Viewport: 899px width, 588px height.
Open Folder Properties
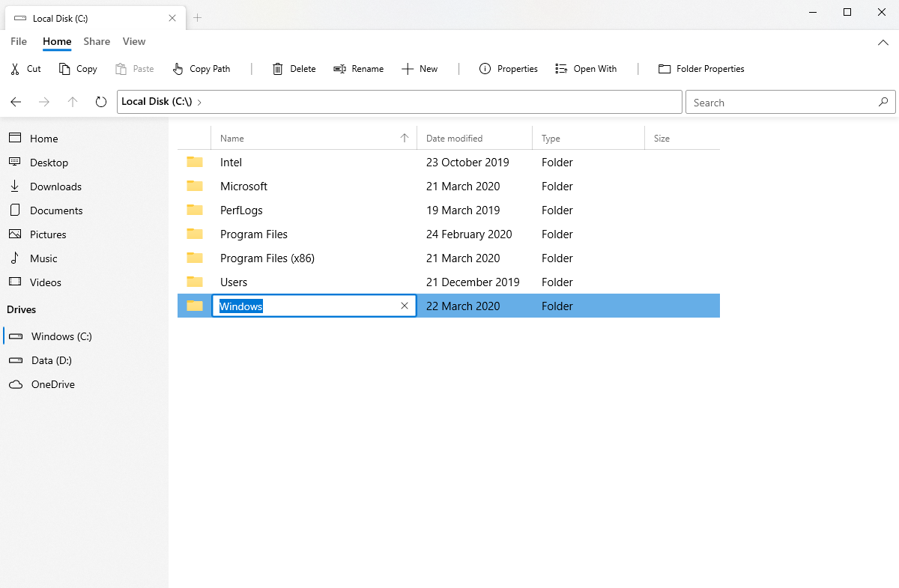point(664,68)
